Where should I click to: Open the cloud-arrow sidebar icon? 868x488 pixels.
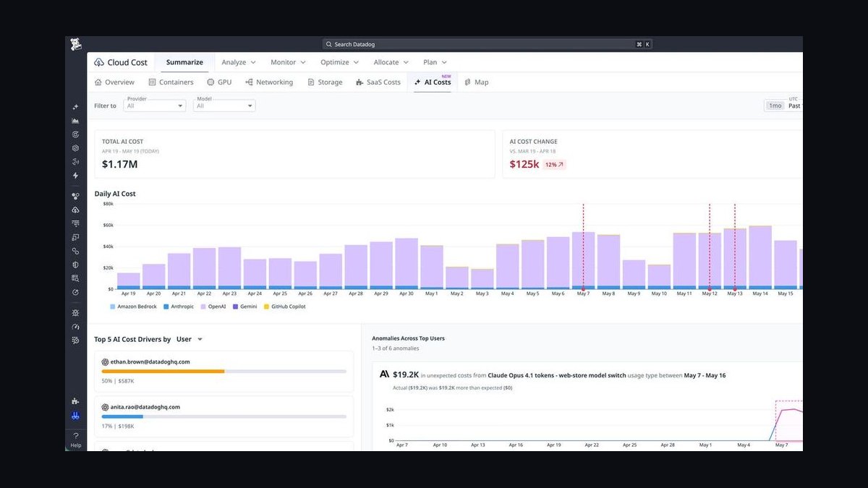coord(76,210)
